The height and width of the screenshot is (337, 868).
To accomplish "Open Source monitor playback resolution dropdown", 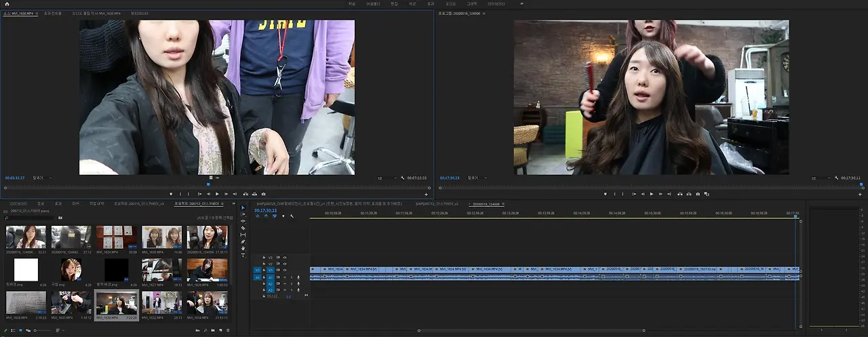I will point(387,178).
